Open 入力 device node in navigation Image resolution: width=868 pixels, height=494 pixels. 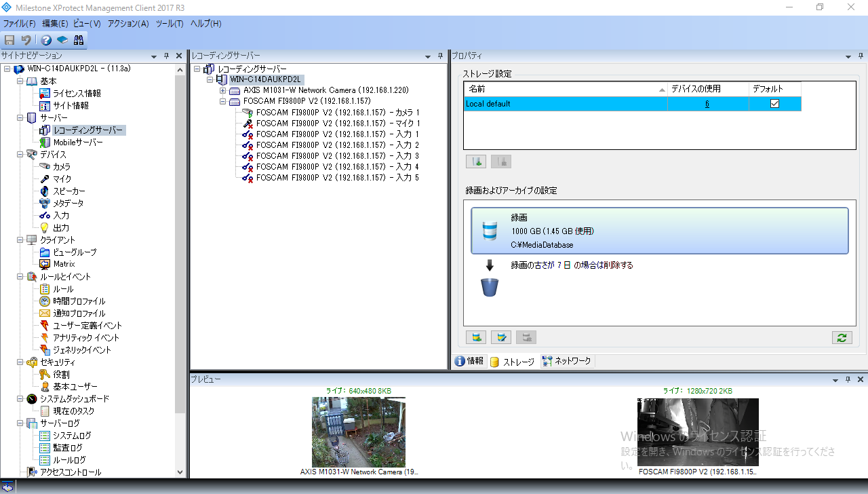(x=61, y=216)
